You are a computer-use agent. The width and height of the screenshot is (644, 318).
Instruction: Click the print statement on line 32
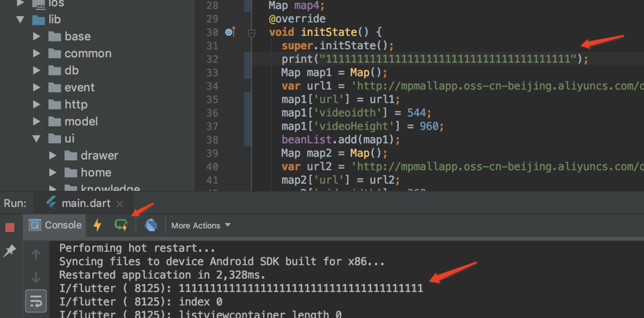435,59
